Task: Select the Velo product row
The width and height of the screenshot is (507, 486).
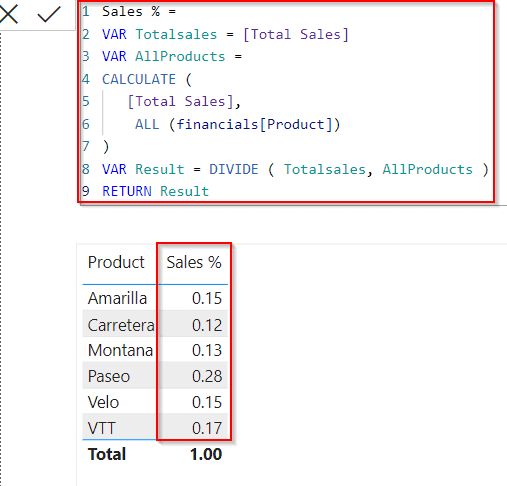Action: point(155,402)
